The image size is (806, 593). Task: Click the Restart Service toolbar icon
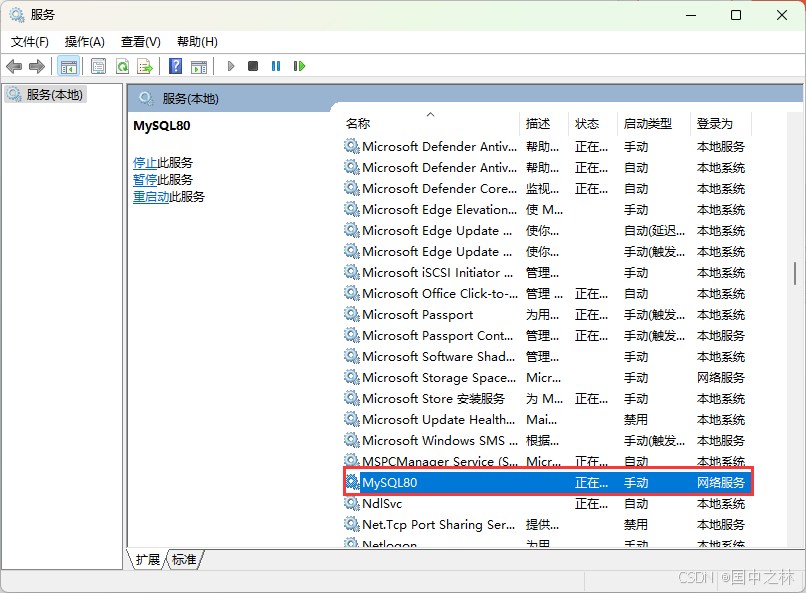tap(299, 66)
